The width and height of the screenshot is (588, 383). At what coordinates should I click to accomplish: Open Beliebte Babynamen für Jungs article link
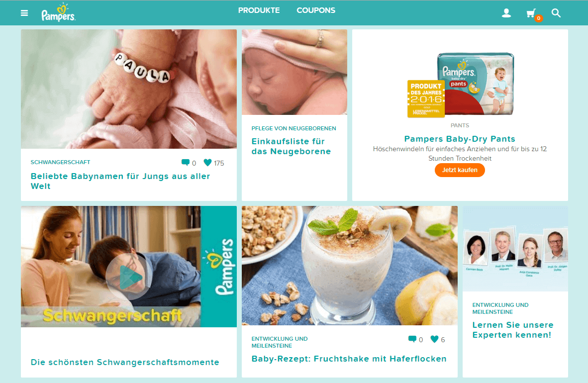pyautogui.click(x=120, y=181)
